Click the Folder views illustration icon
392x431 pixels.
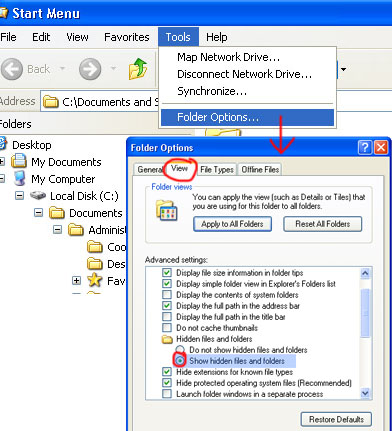[x=167, y=210]
